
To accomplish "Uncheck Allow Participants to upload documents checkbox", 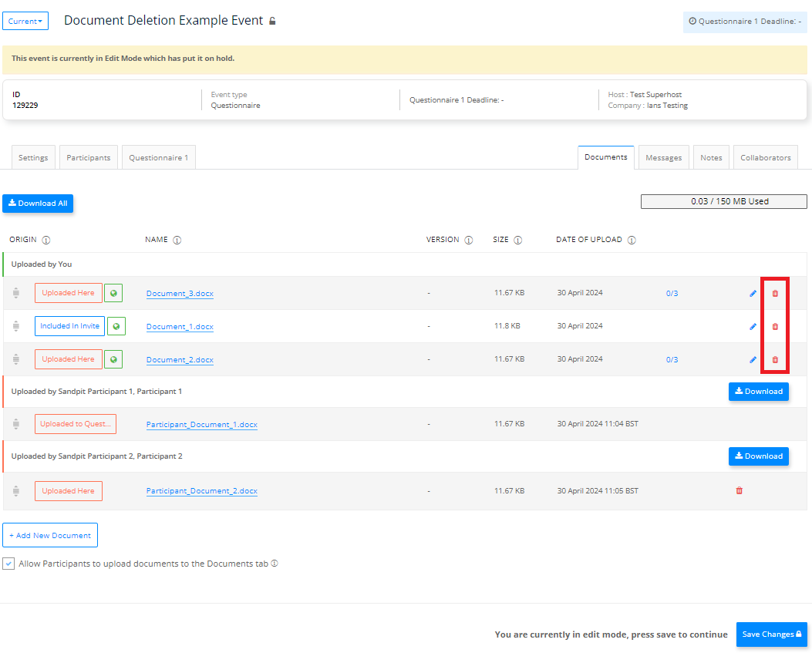I will click(8, 564).
